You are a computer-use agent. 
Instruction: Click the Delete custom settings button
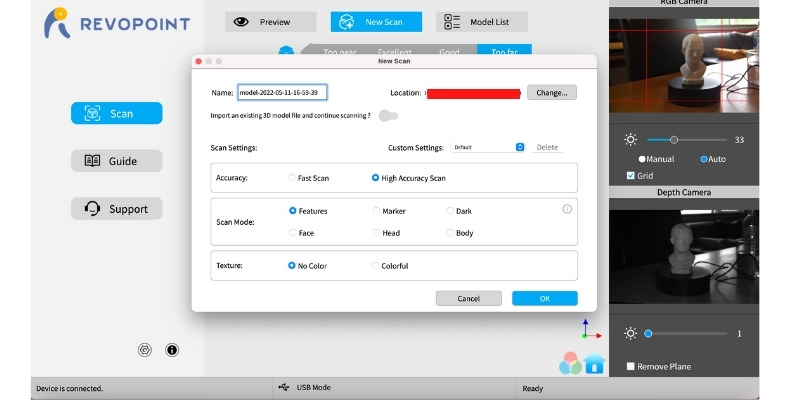(547, 147)
